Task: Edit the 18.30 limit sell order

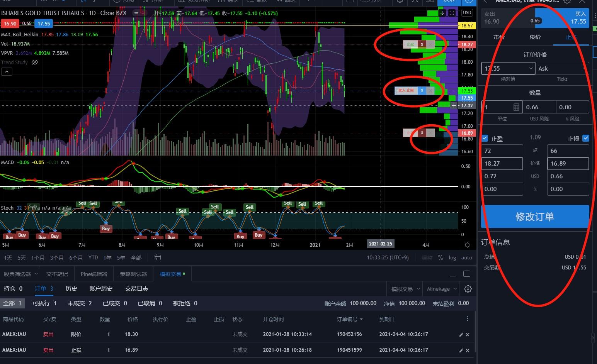Action: tap(461, 335)
